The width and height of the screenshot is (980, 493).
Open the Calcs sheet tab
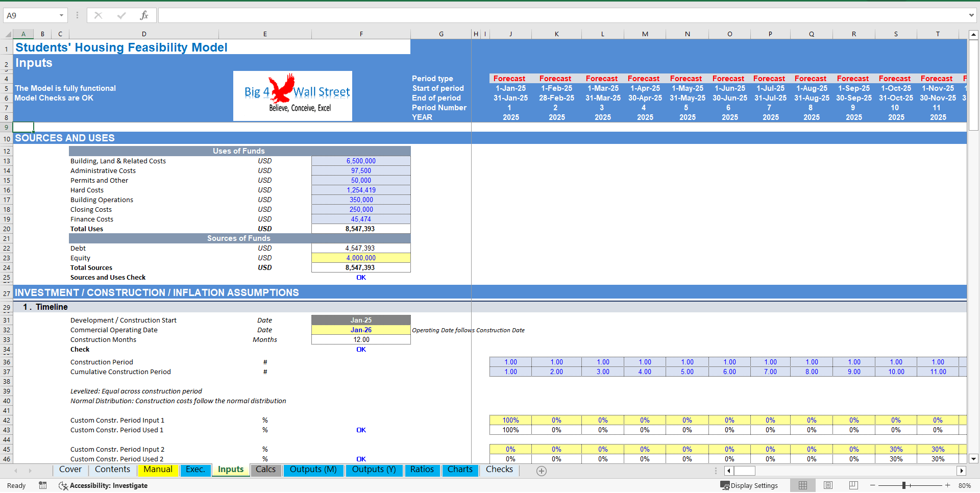(265, 470)
